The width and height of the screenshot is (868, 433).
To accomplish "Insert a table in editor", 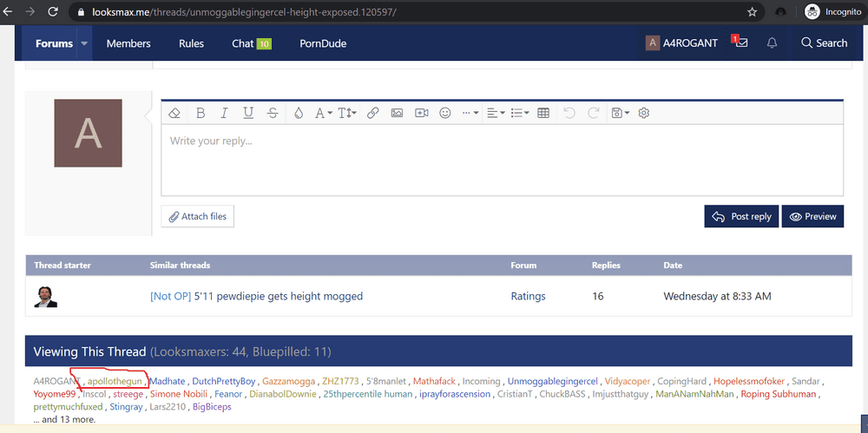I will [543, 113].
